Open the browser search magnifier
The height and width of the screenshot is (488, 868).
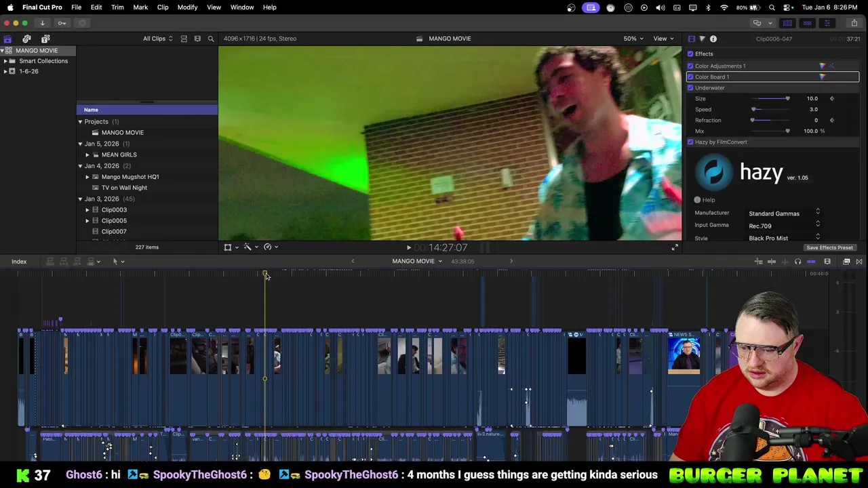coord(211,39)
